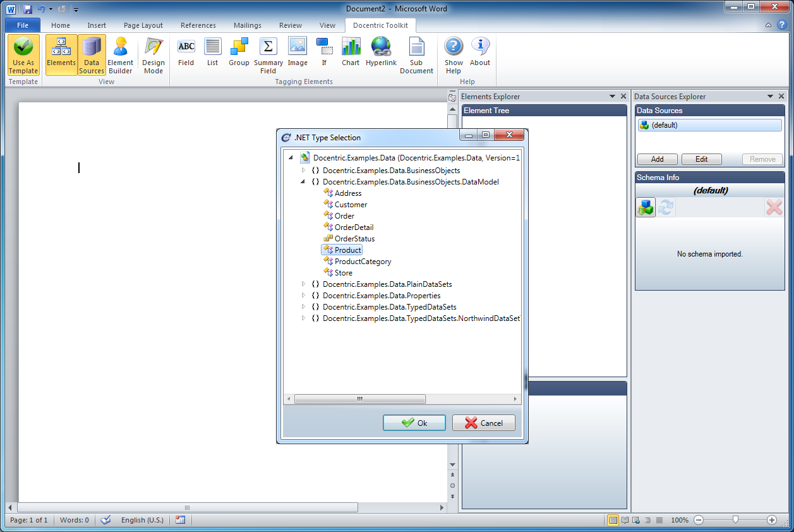The width and height of the screenshot is (794, 532).
Task: Open the File tab
Action: (23, 25)
